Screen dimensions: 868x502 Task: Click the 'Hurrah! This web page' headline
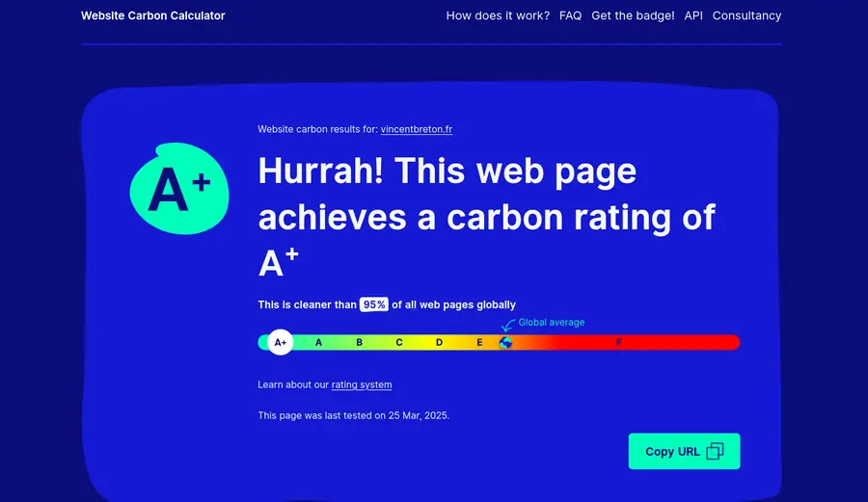pyautogui.click(x=448, y=171)
